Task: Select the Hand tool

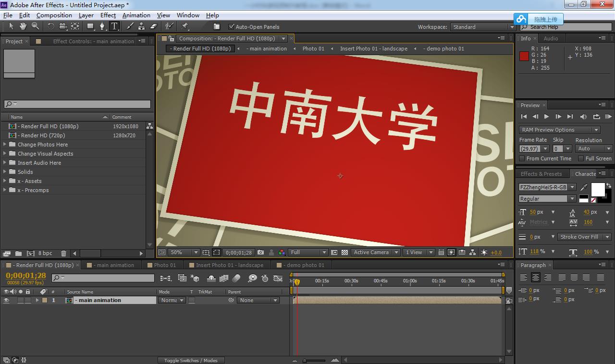Action: pyautogui.click(x=23, y=26)
